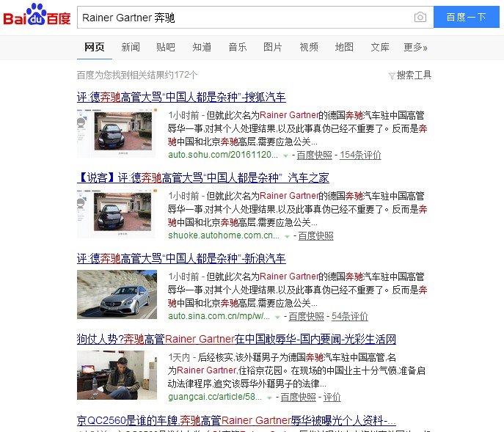Open 百度快照 for the sina result
The height and width of the screenshot is (432, 504).
click(x=306, y=316)
